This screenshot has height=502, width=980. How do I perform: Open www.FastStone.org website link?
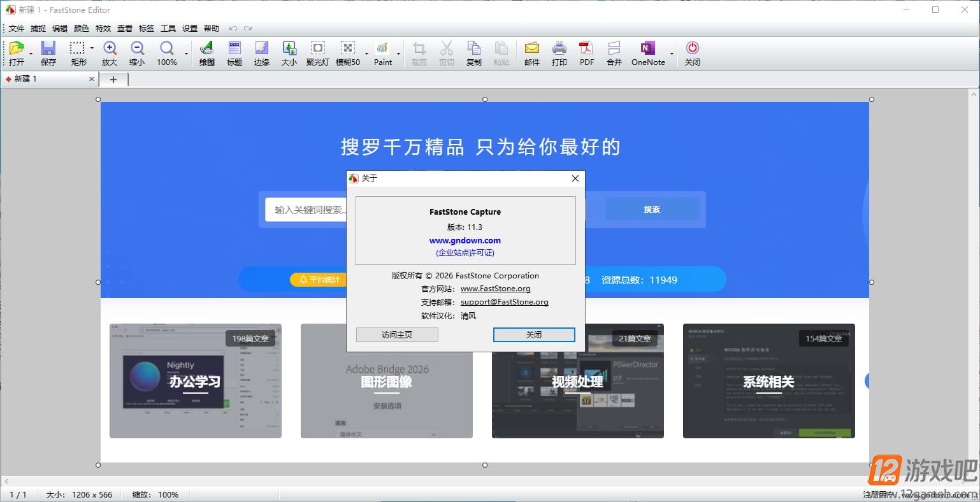click(x=496, y=289)
